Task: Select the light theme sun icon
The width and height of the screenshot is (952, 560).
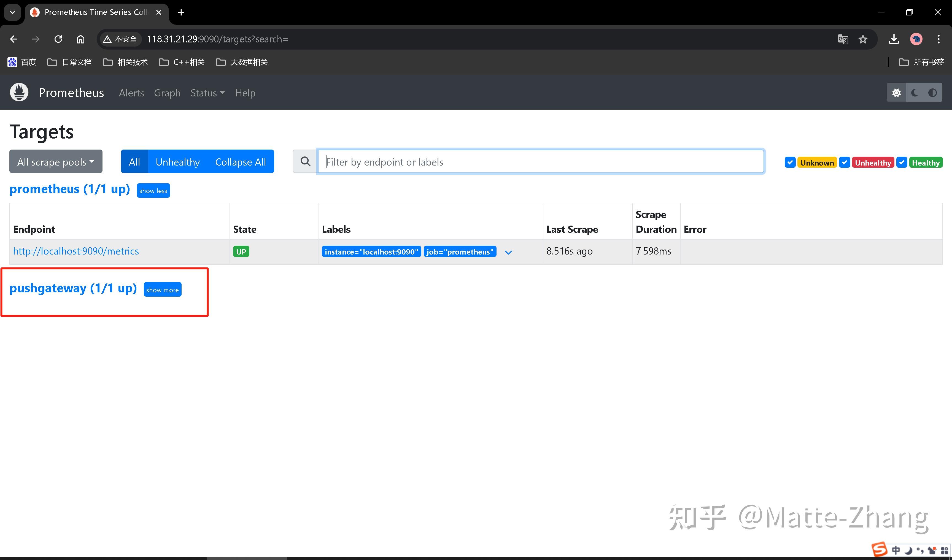Action: pos(896,93)
